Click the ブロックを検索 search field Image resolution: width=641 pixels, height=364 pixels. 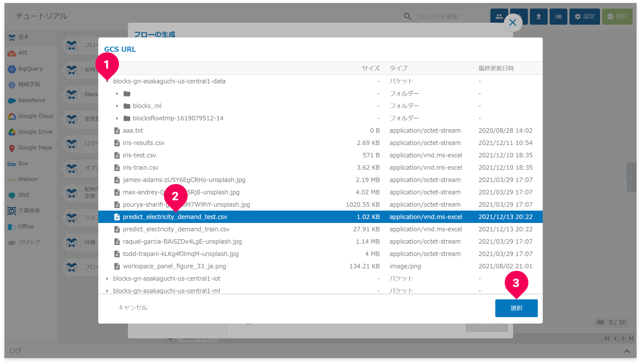tap(443, 16)
